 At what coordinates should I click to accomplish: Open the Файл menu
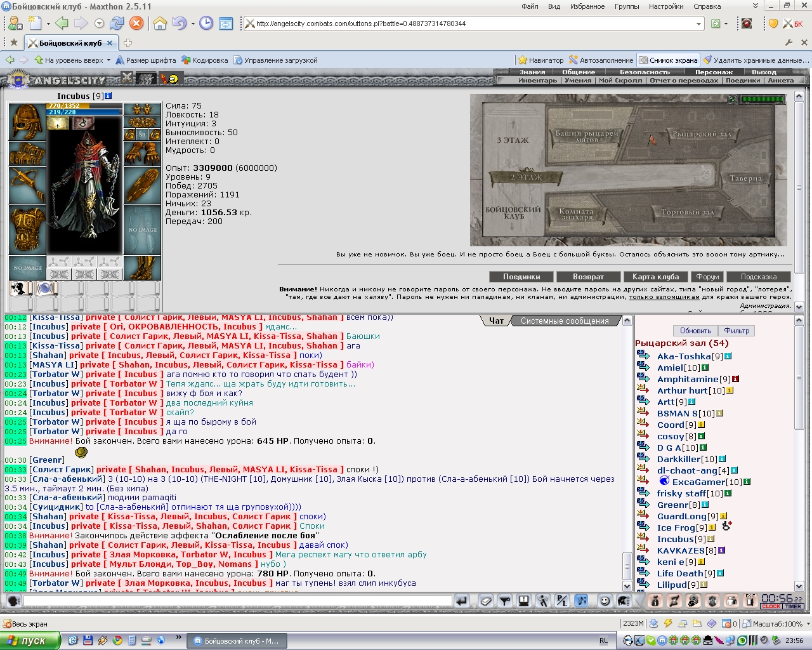click(530, 6)
